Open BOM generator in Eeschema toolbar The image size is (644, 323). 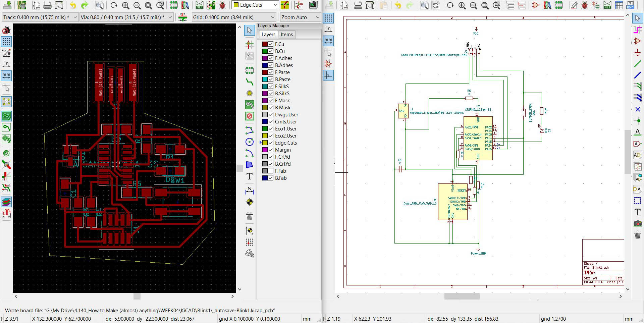630,5
